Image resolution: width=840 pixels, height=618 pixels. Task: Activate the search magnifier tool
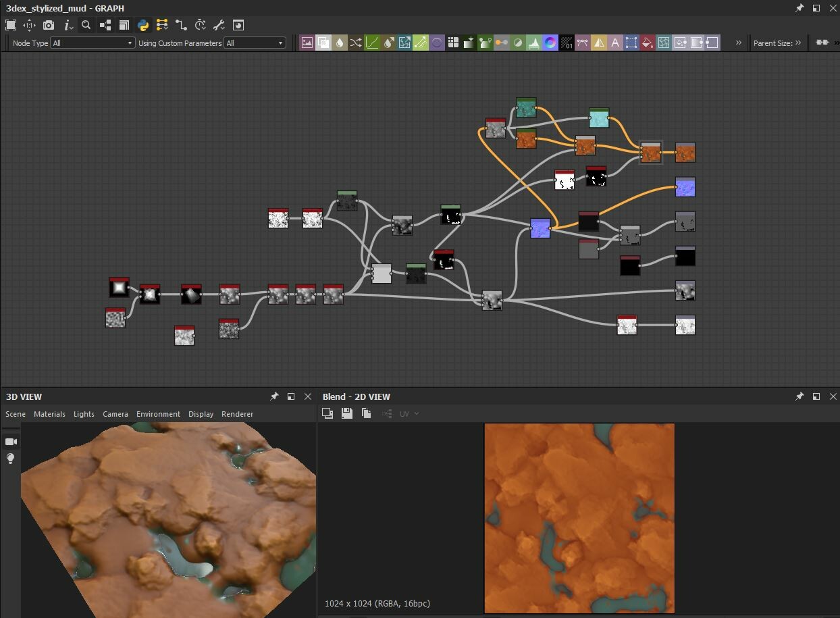pos(86,25)
